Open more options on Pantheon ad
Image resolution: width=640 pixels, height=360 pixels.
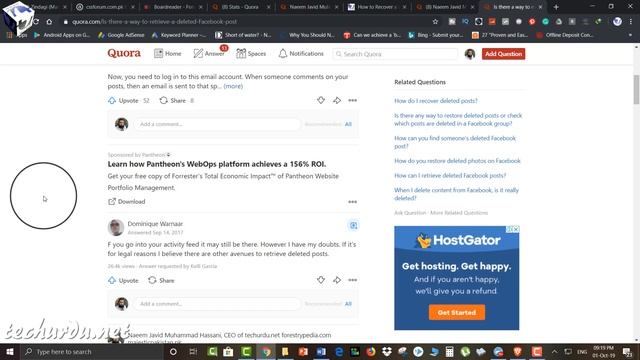click(353, 202)
